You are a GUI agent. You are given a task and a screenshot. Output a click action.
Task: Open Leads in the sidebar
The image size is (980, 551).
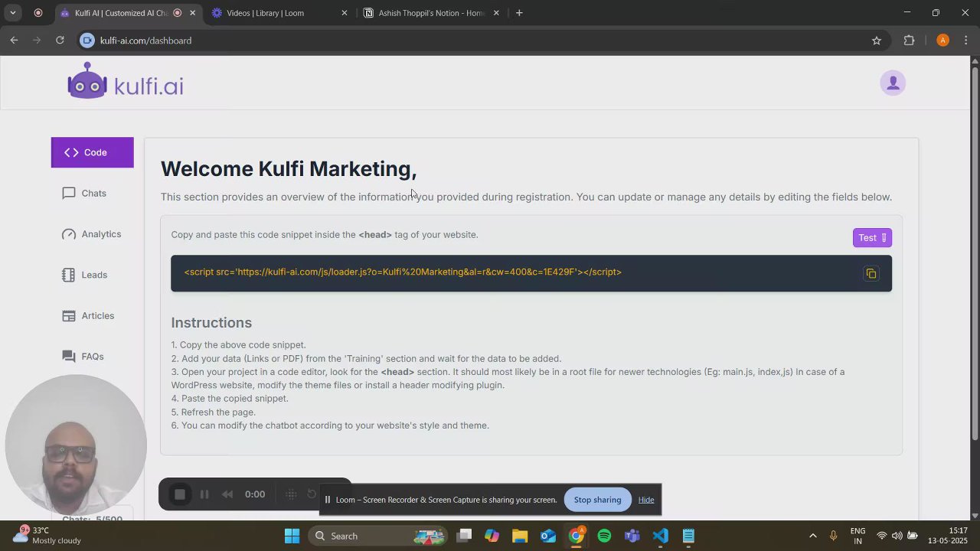click(x=84, y=275)
